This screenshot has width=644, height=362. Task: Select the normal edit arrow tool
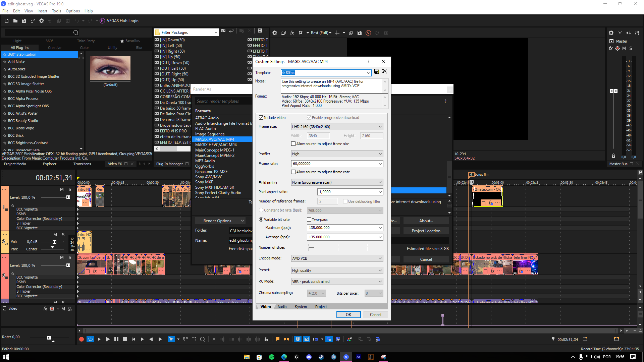[171, 339]
